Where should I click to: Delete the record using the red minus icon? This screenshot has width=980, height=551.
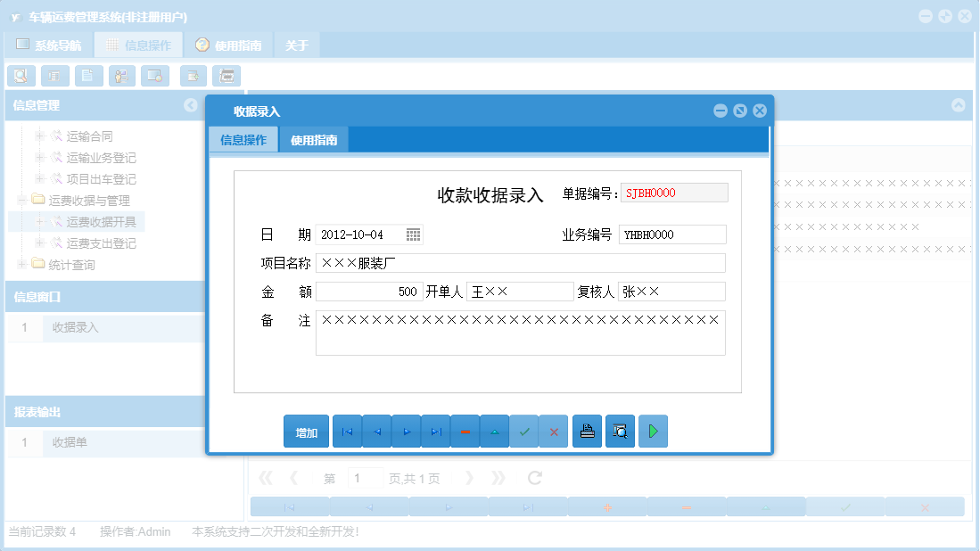point(465,431)
